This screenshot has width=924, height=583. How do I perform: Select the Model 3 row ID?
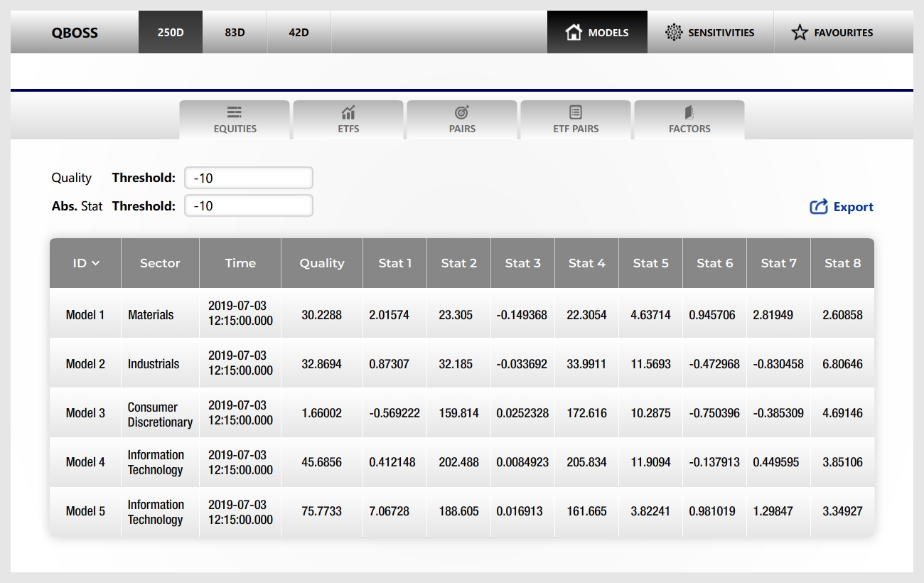[85, 413]
